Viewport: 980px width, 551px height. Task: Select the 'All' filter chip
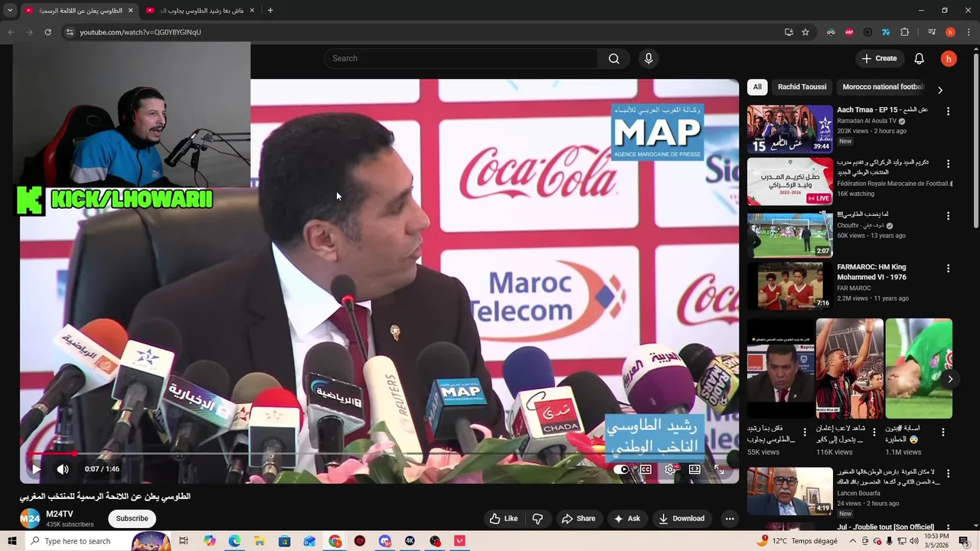[x=757, y=86]
